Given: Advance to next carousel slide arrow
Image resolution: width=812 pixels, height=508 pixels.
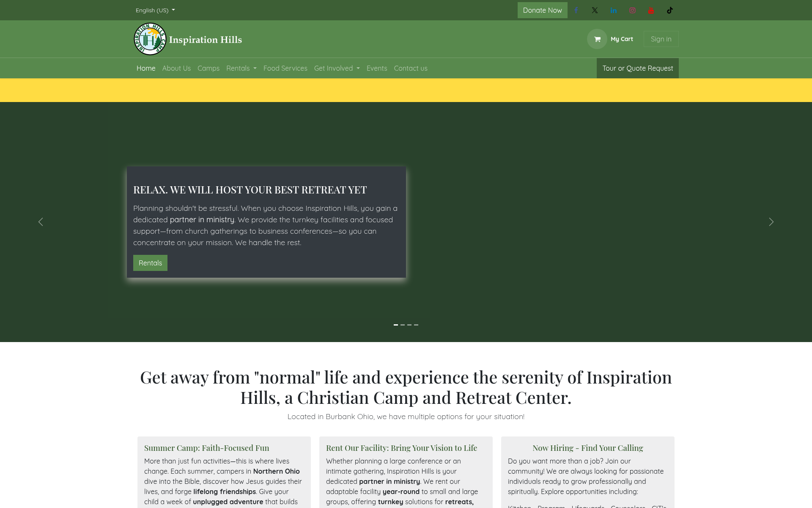Looking at the screenshot, I should pyautogui.click(x=771, y=222).
